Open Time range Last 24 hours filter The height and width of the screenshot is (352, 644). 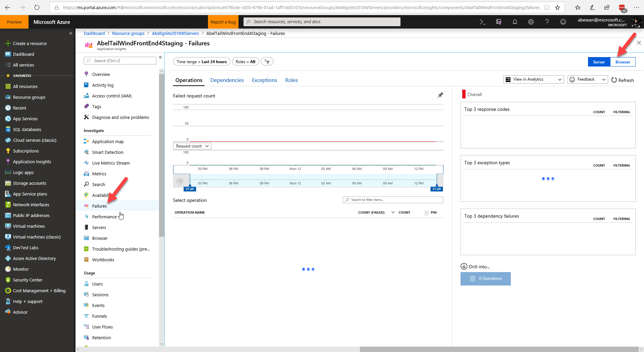(202, 61)
